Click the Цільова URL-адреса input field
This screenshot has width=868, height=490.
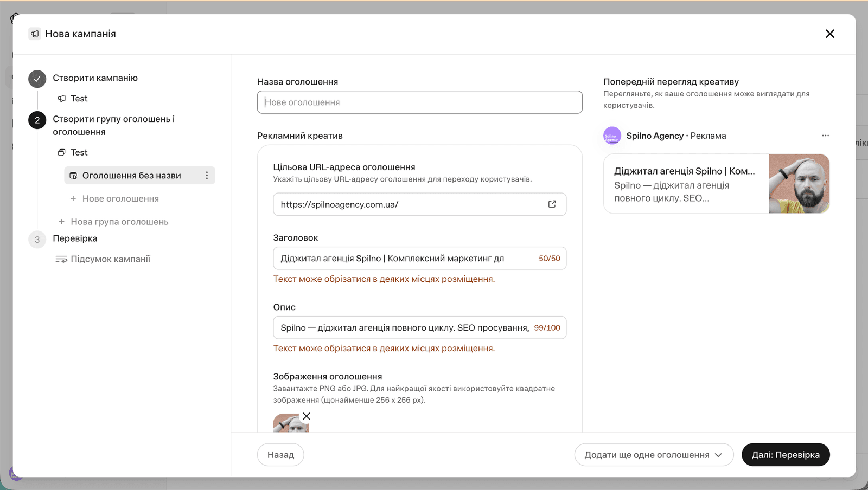(419, 204)
